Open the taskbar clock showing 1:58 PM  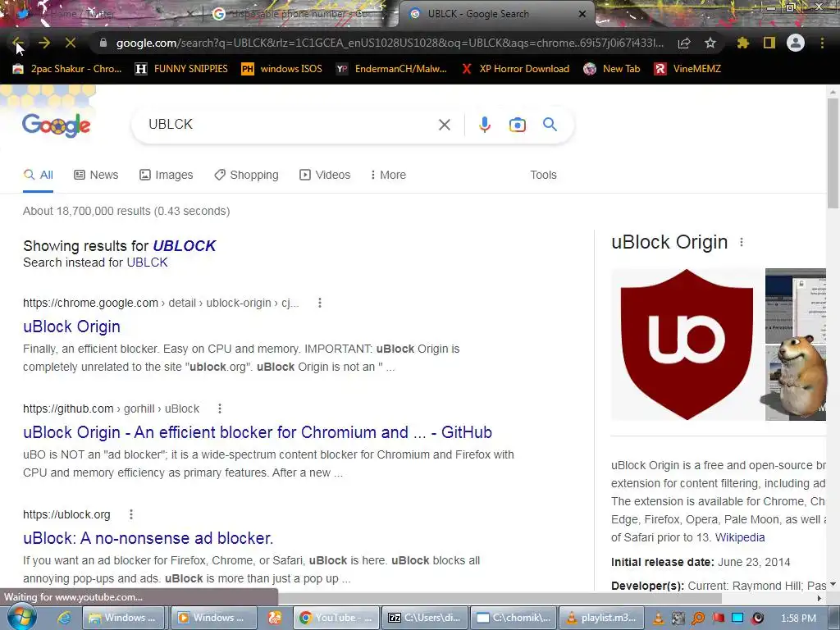(x=798, y=619)
